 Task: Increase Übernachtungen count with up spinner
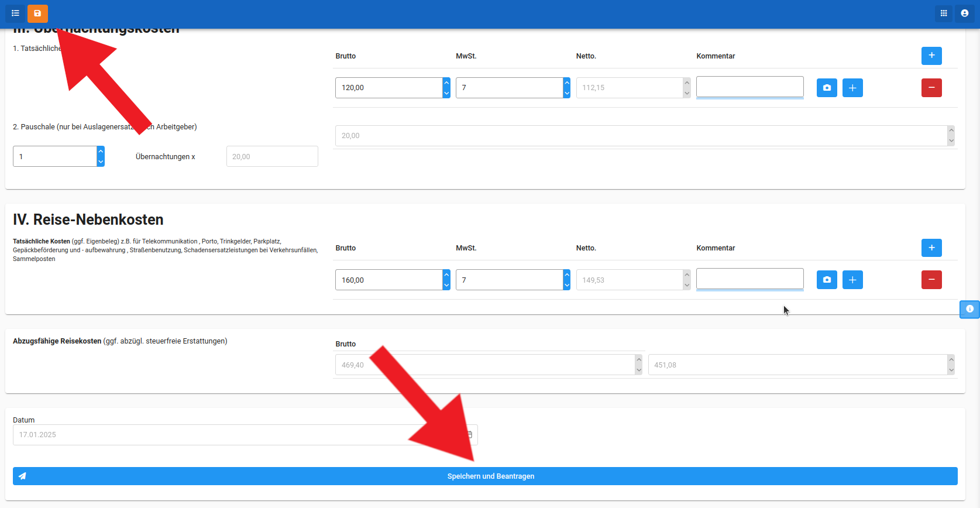pos(101,151)
